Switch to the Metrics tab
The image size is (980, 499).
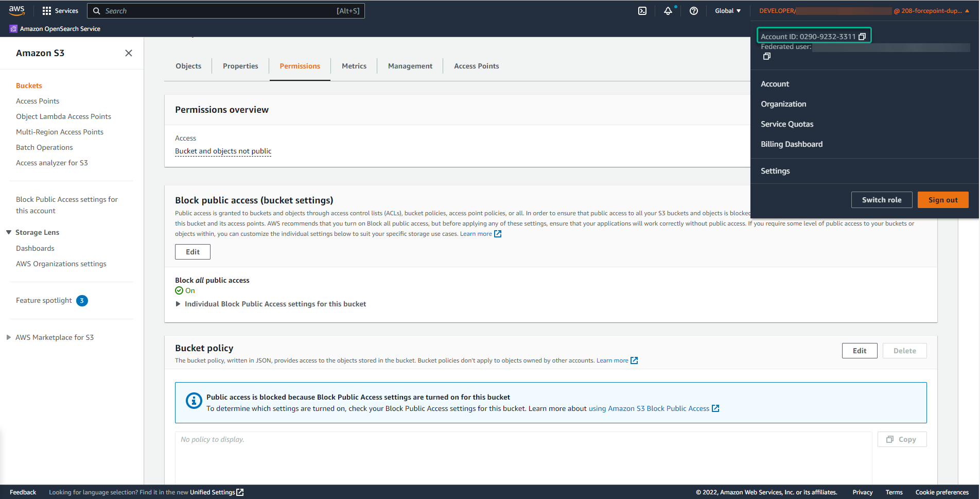354,66
